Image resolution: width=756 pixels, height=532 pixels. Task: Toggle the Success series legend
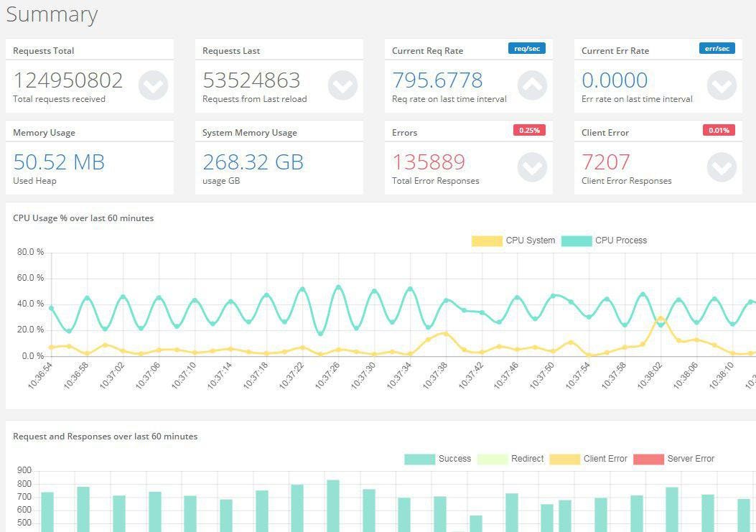click(438, 459)
